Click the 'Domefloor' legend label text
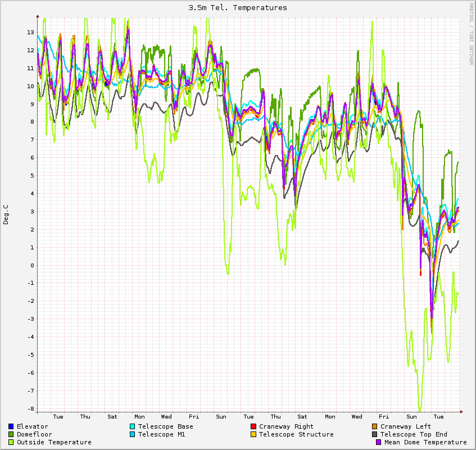The height and width of the screenshot is (450, 476). [x=34, y=434]
